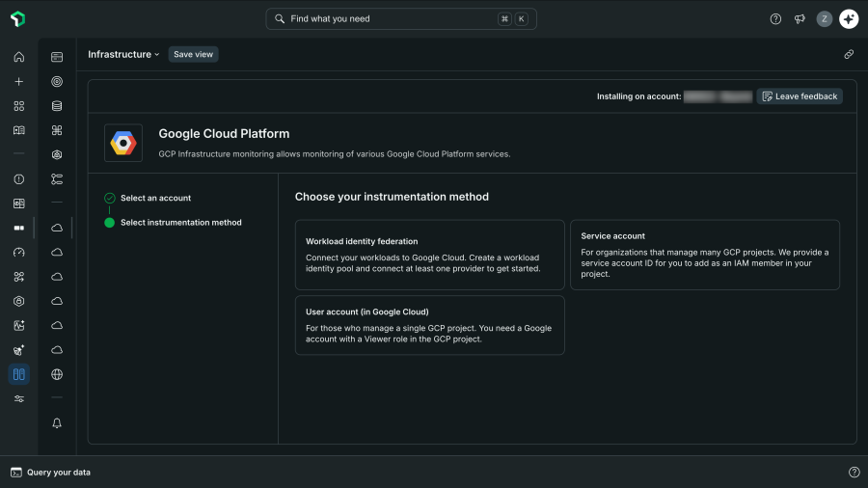
Task: Open the bell notifications icon
Action: [57, 423]
